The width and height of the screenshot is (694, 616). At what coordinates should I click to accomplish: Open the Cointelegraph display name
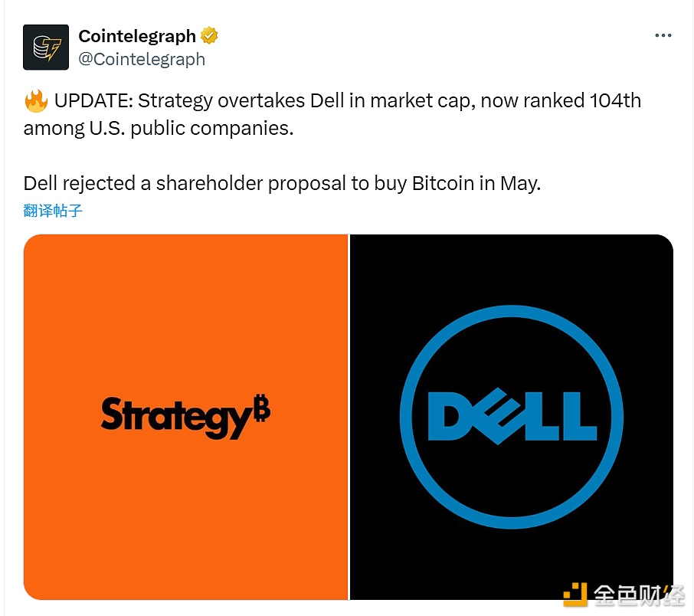[137, 36]
